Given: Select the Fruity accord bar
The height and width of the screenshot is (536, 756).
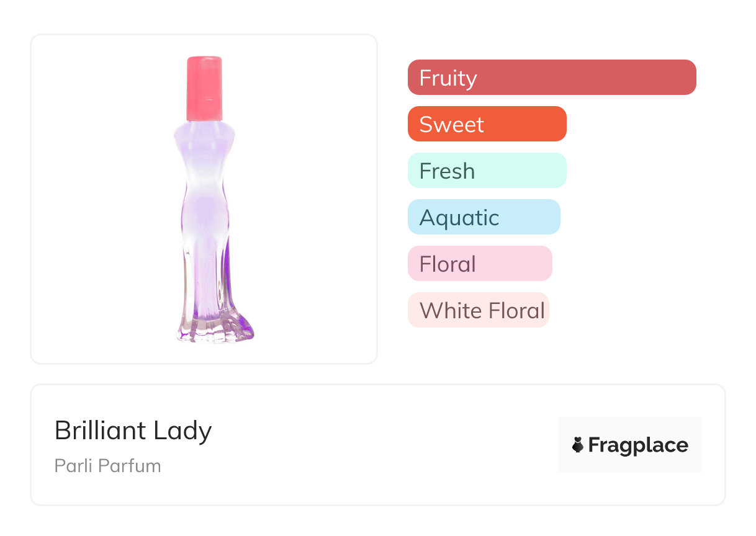Looking at the screenshot, I should tap(551, 78).
